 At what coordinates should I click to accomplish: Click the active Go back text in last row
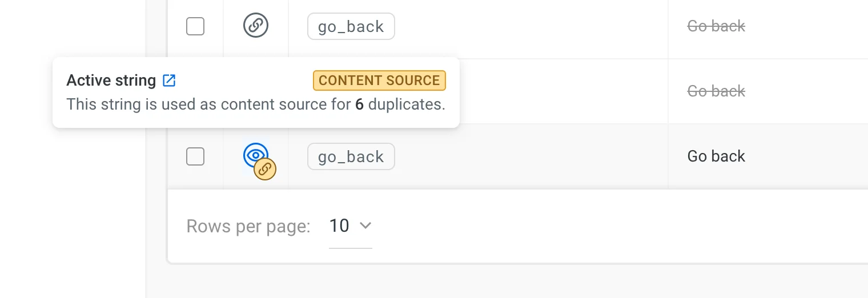click(x=716, y=156)
